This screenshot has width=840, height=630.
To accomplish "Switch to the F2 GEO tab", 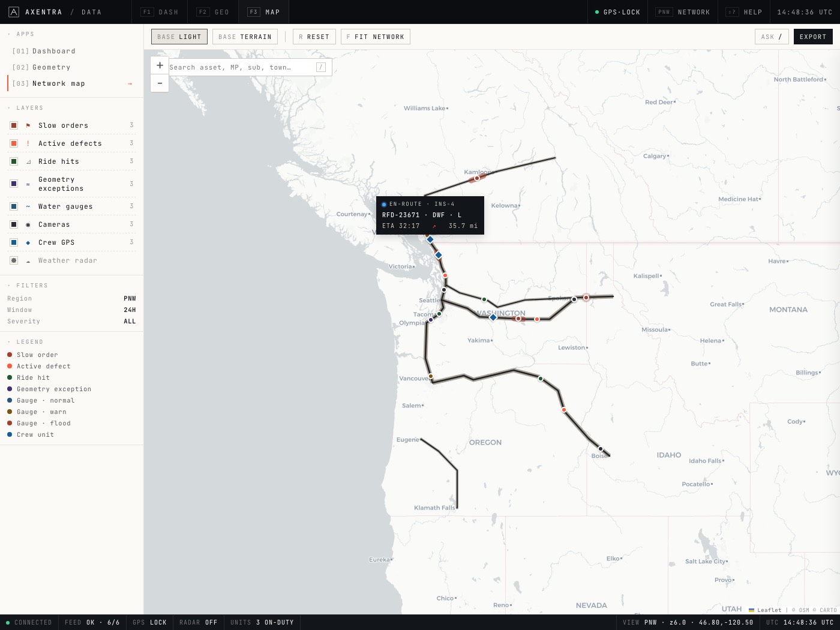I will point(213,12).
